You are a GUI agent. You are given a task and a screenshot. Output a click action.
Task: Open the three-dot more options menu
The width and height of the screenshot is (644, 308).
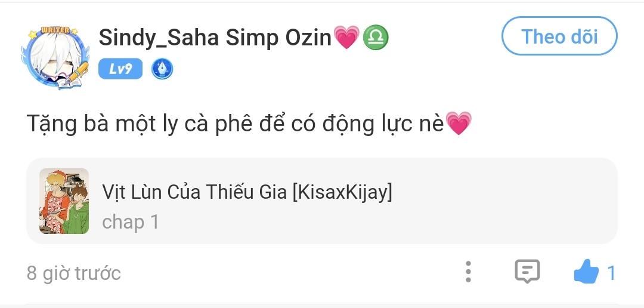[x=469, y=272]
